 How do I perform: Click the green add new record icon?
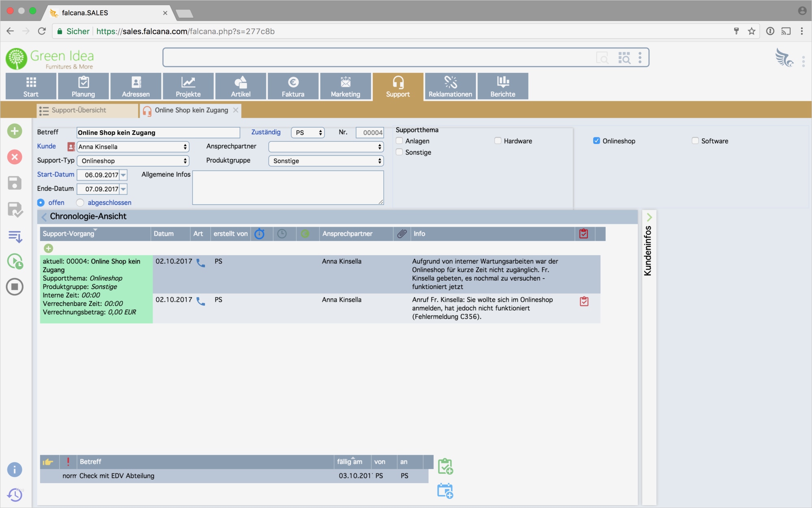(x=15, y=131)
